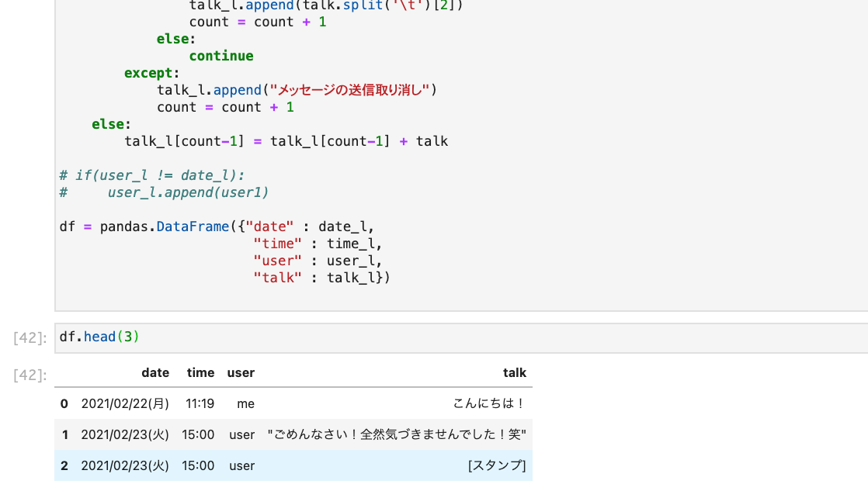The image size is (868, 498).
Task: Click the 'continue' keyword in the code
Action: click(220, 55)
